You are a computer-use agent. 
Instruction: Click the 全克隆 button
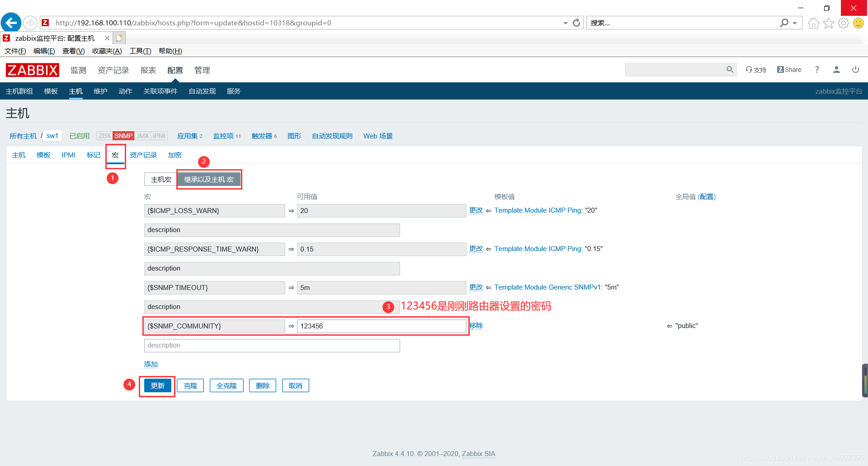click(x=226, y=386)
